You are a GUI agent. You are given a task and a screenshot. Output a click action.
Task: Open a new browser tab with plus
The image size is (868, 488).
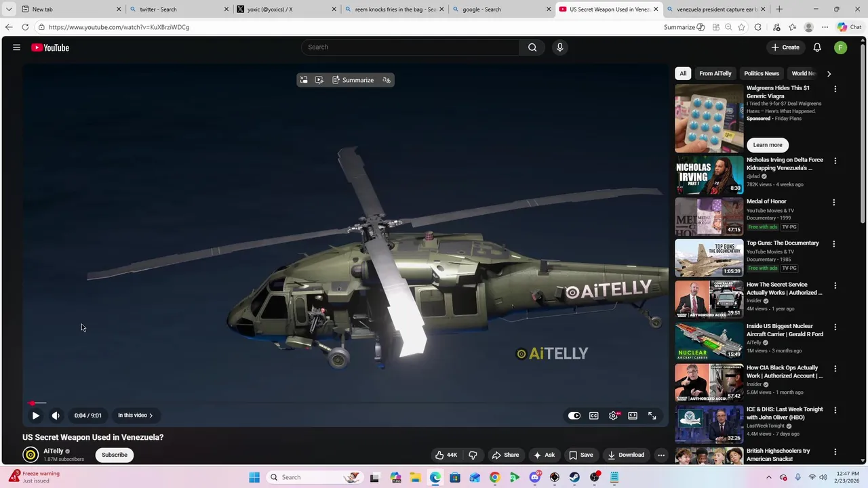pyautogui.click(x=779, y=9)
